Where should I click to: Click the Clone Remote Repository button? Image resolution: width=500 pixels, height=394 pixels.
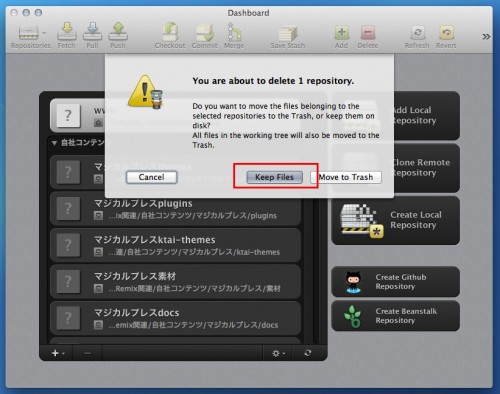point(427,168)
